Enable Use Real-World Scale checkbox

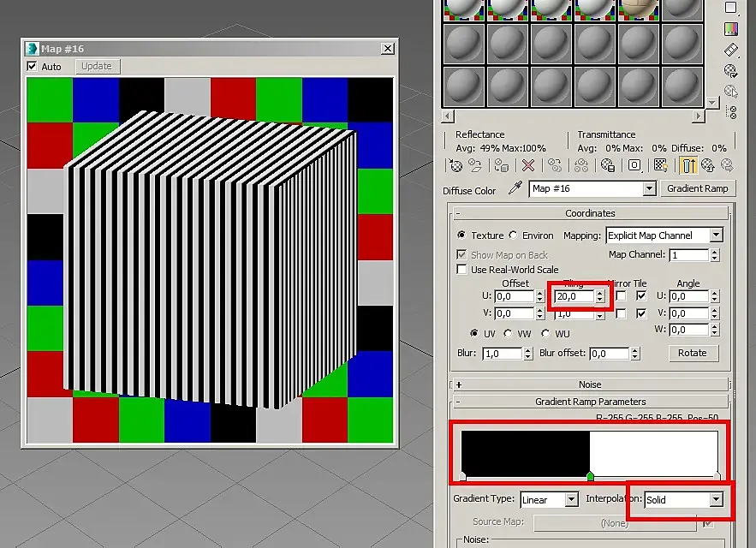[x=461, y=269]
